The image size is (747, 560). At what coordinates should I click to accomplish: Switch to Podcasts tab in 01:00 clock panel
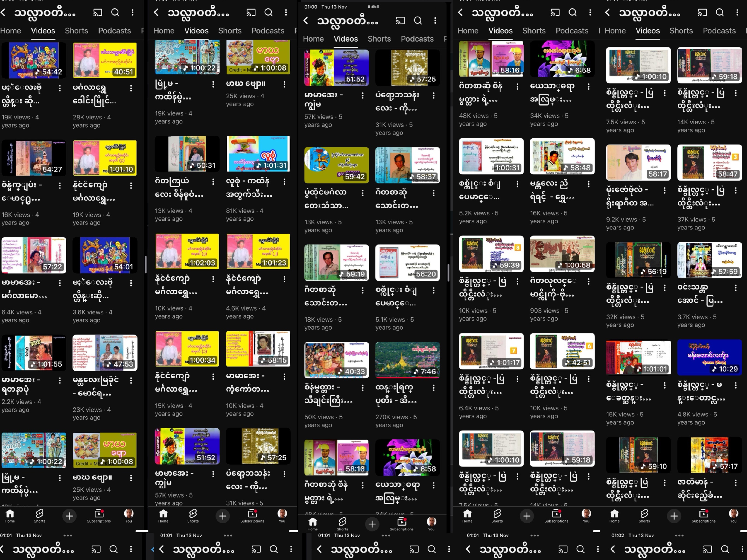pyautogui.click(x=417, y=39)
